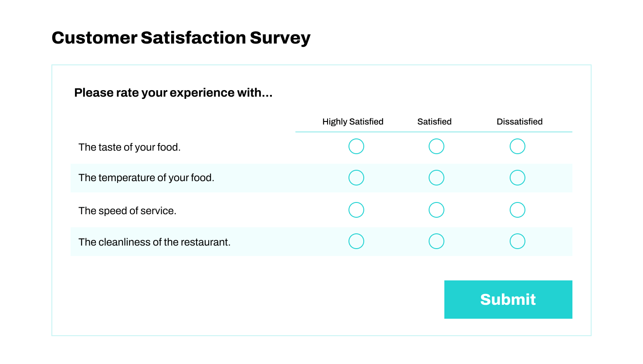Select Satisfied for temperature of food
Viewport: 643px width, 364px height.
(436, 178)
